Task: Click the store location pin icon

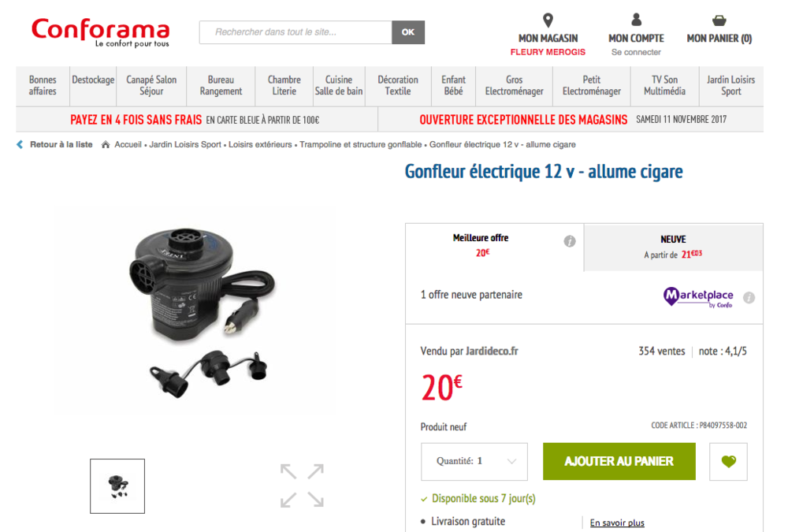Action: pyautogui.click(x=548, y=20)
